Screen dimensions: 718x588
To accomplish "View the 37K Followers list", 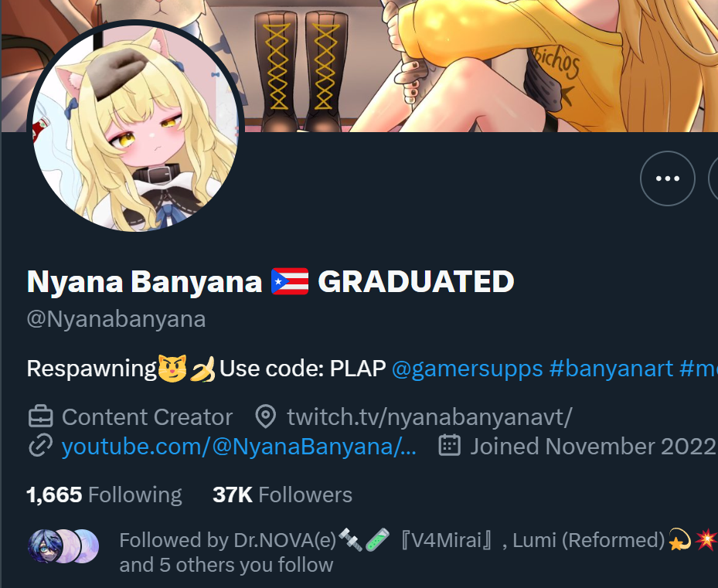I will coord(282,495).
